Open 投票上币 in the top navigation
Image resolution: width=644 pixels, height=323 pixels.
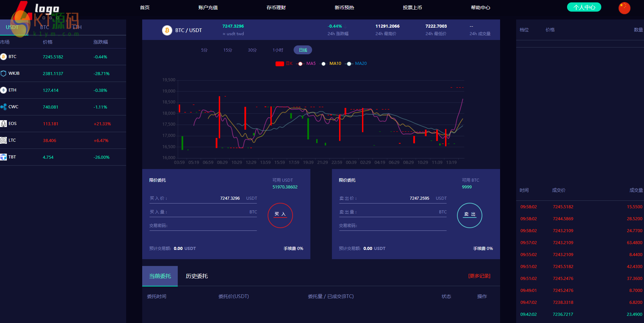(x=413, y=8)
